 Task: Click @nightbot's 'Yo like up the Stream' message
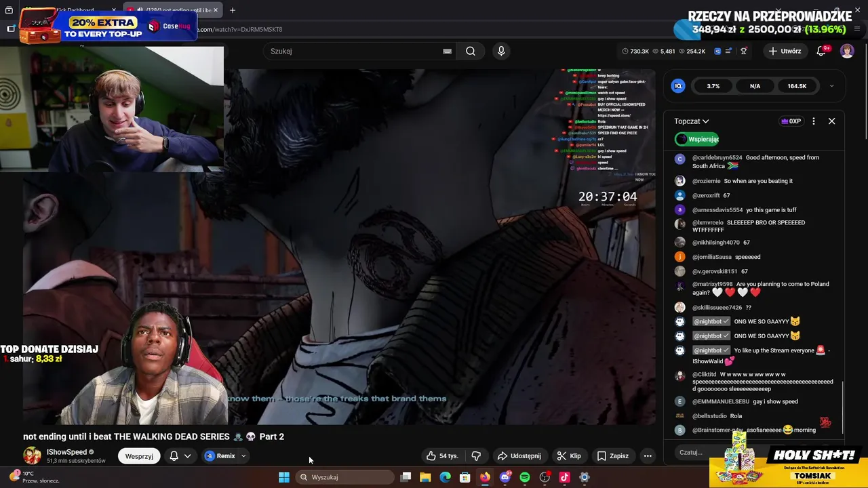coord(761,355)
